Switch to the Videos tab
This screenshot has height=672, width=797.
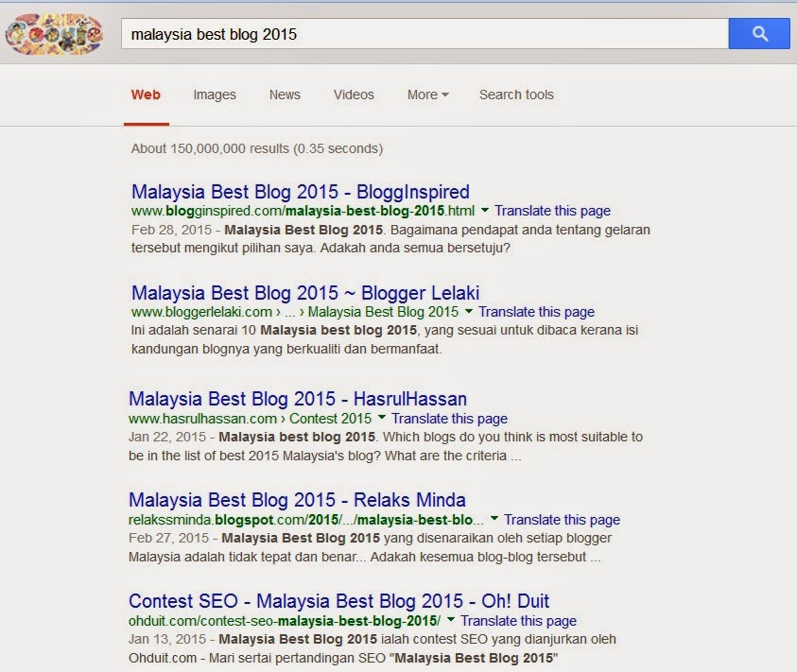(353, 95)
